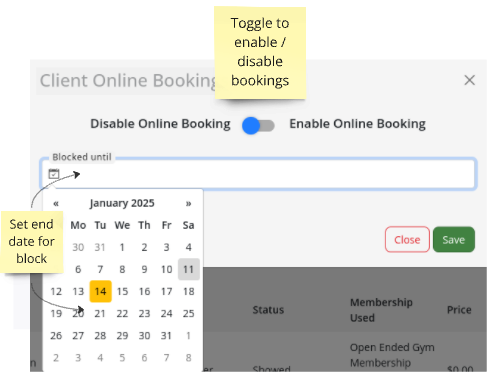Screen dimensions: 491x378
Task: Close dialog with the X icon
Action: tap(469, 80)
